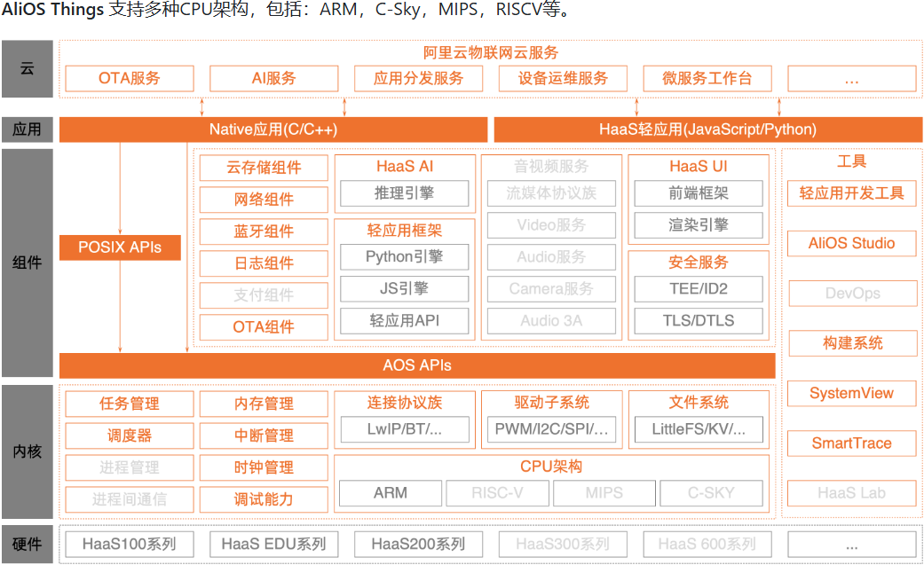
Task: Select the C-SKY architecture box
Action: click(x=711, y=493)
